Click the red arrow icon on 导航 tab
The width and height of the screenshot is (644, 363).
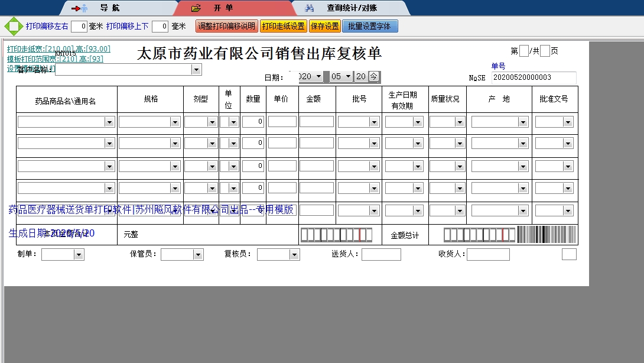76,8
